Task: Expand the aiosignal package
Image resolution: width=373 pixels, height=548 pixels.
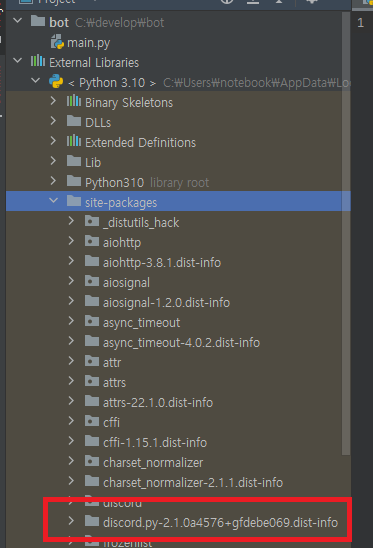Action: click(x=71, y=281)
